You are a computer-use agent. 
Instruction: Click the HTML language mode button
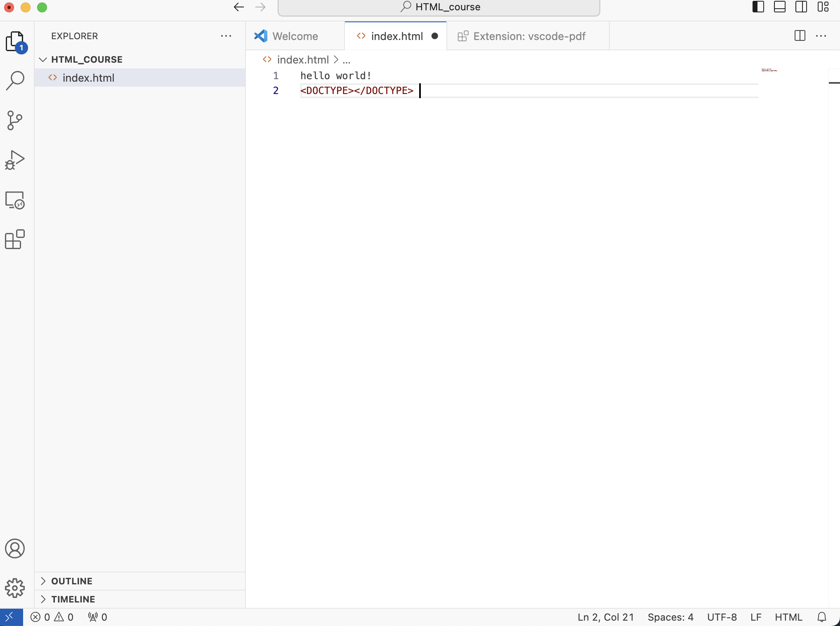(788, 617)
